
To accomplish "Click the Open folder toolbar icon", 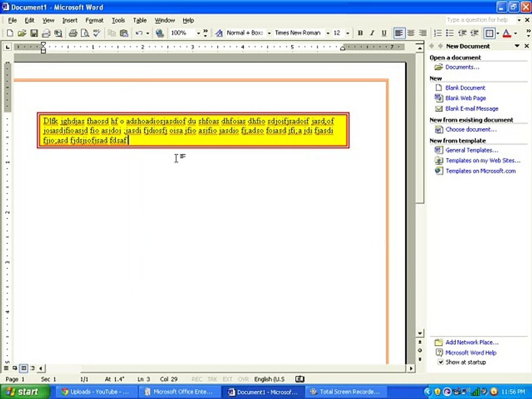I will [x=22, y=33].
